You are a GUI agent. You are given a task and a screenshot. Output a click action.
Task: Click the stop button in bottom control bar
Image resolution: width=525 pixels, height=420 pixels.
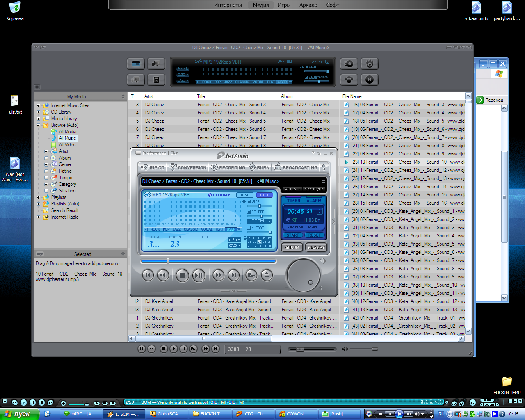pos(164,349)
